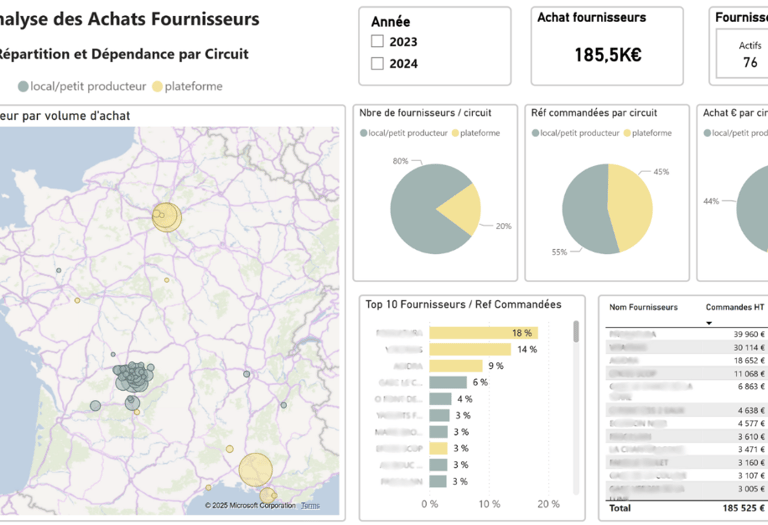Click the 6 863 € table cell
Image resolution: width=768 pixels, height=525 pixels.
751,386
